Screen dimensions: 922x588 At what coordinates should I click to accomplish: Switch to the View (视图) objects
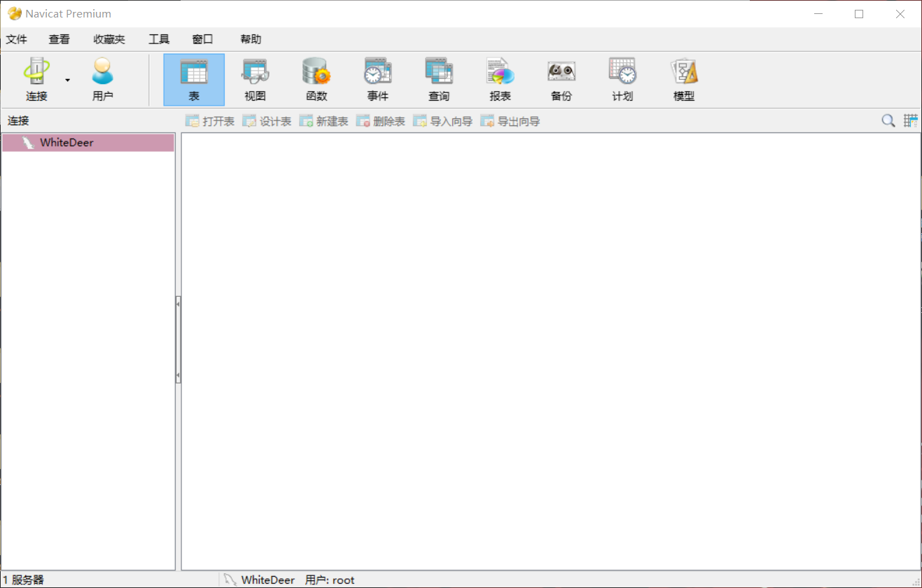pyautogui.click(x=256, y=80)
